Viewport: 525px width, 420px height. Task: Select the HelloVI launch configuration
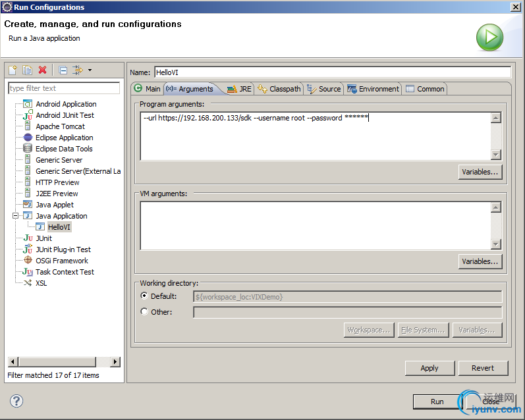(59, 227)
